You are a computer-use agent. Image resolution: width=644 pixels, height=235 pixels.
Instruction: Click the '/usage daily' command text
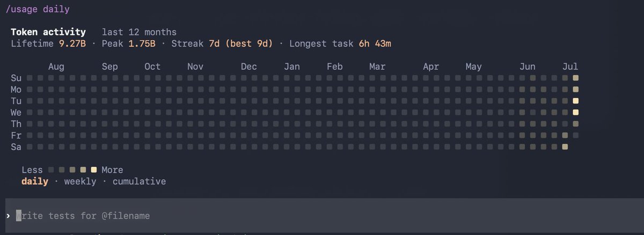point(38,9)
